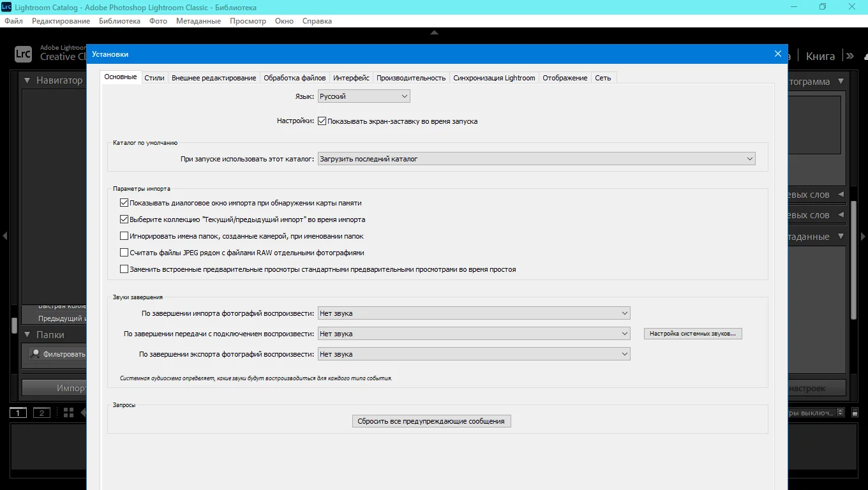Enable ignoring camera-generated folder names
This screenshot has height=490, width=868.
(124, 236)
